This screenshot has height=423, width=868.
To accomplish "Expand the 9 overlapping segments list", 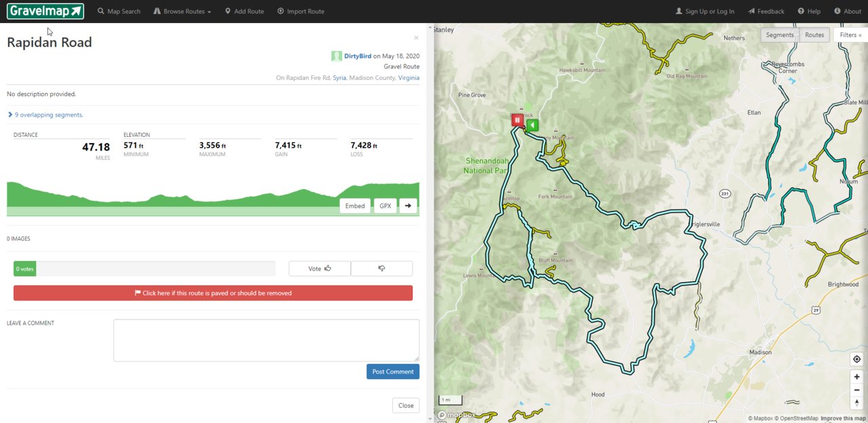I will click(45, 115).
